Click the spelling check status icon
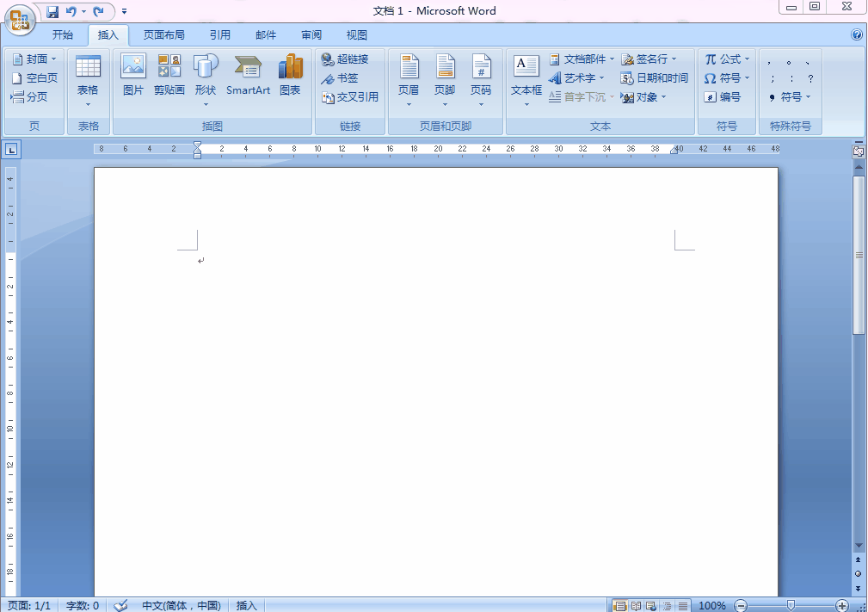868x612 pixels. tap(120, 605)
